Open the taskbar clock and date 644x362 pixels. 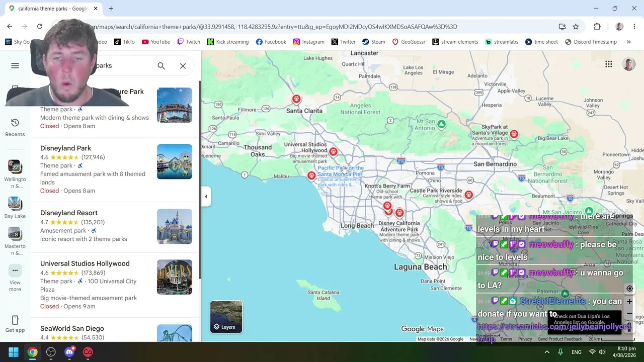(x=624, y=352)
